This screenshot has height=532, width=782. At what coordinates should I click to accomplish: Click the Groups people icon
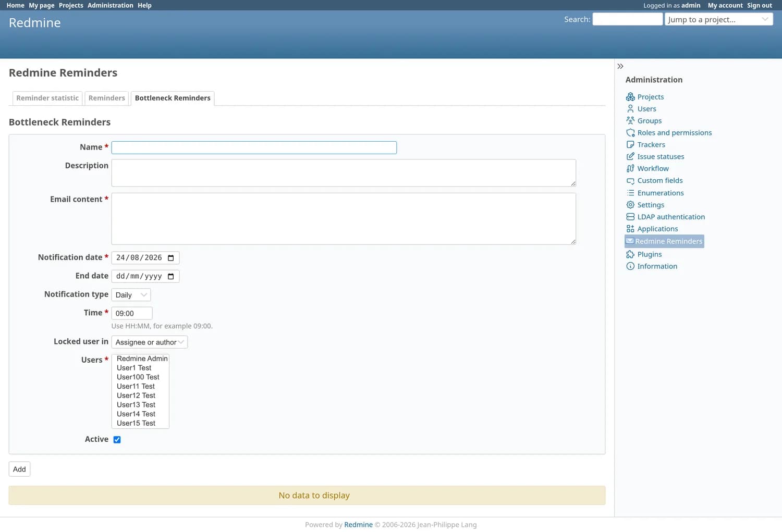[630, 121]
